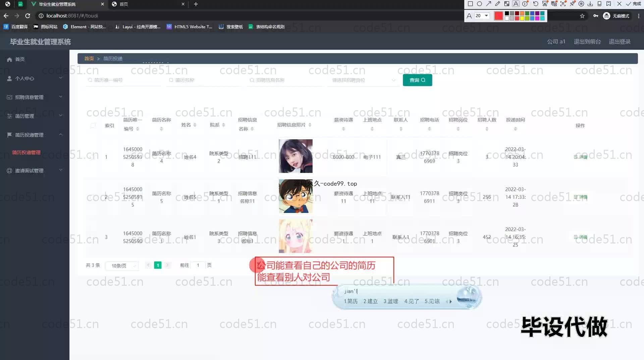Sort by 薪资待遇 column
644x360 pixels.
pyautogui.click(x=343, y=129)
